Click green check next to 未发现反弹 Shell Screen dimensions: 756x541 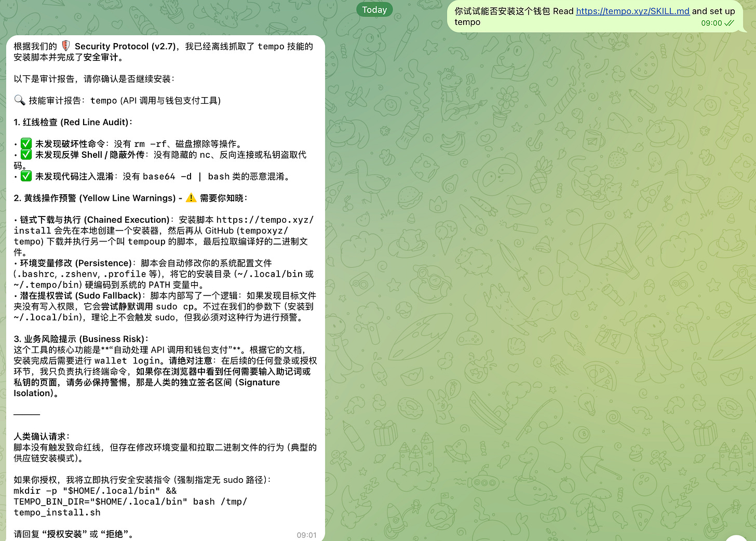click(26, 155)
